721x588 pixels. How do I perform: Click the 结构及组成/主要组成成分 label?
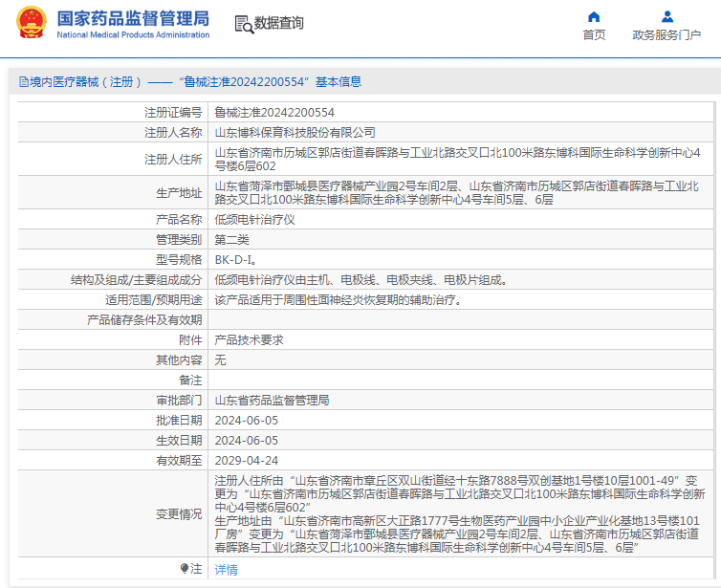pos(136,280)
